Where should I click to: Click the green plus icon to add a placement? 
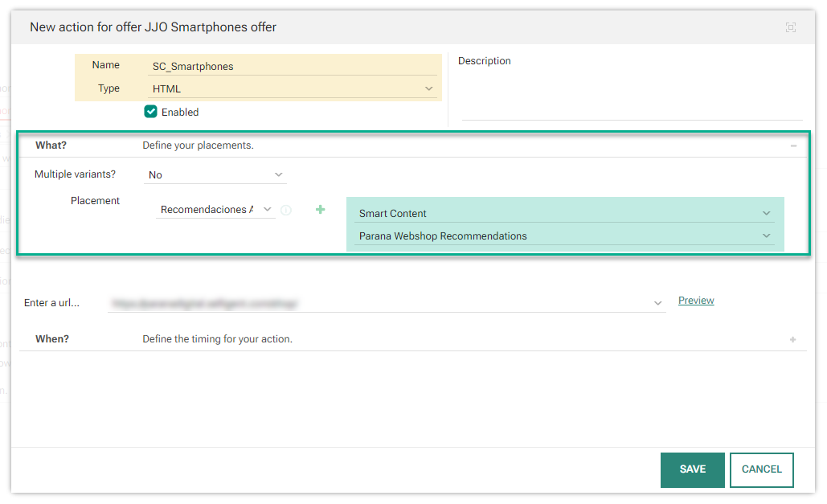[320, 210]
